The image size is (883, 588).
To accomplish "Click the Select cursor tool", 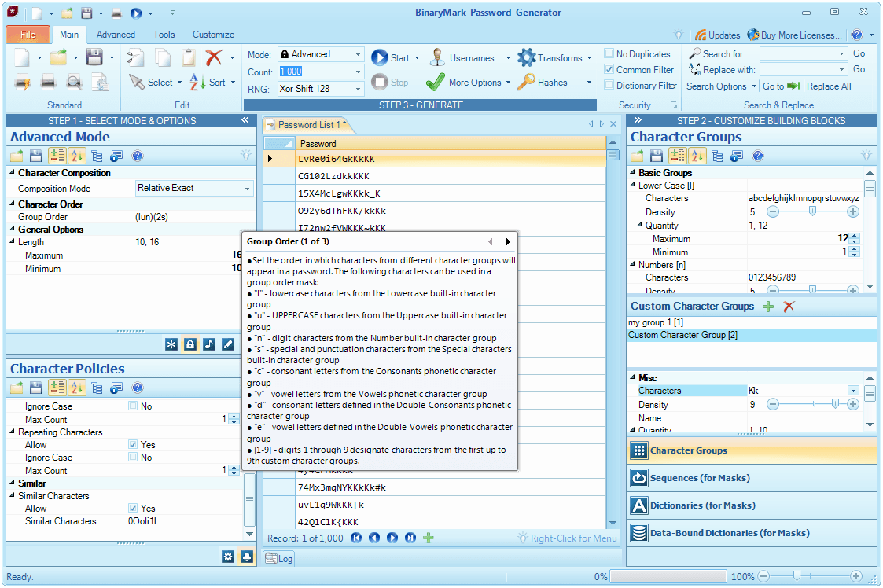I will [x=150, y=83].
